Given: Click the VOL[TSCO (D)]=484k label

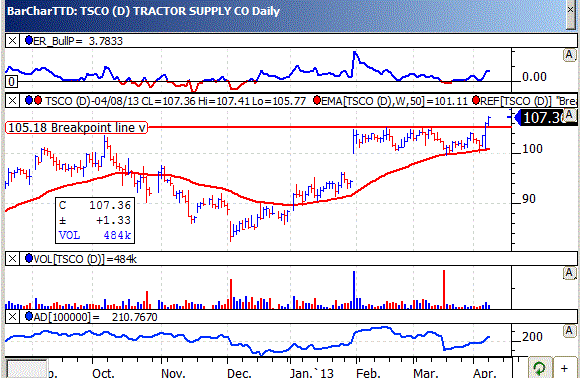Looking at the screenshot, I should click(x=85, y=259).
